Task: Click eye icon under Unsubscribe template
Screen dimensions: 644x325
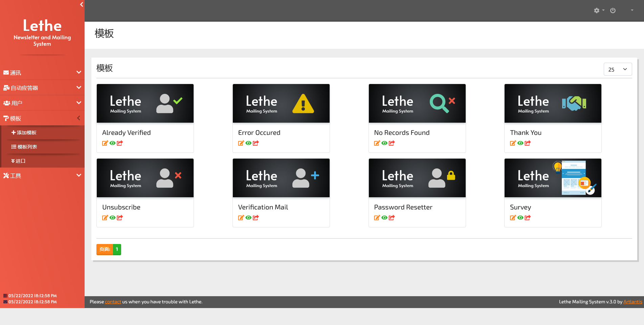Action: (x=112, y=218)
